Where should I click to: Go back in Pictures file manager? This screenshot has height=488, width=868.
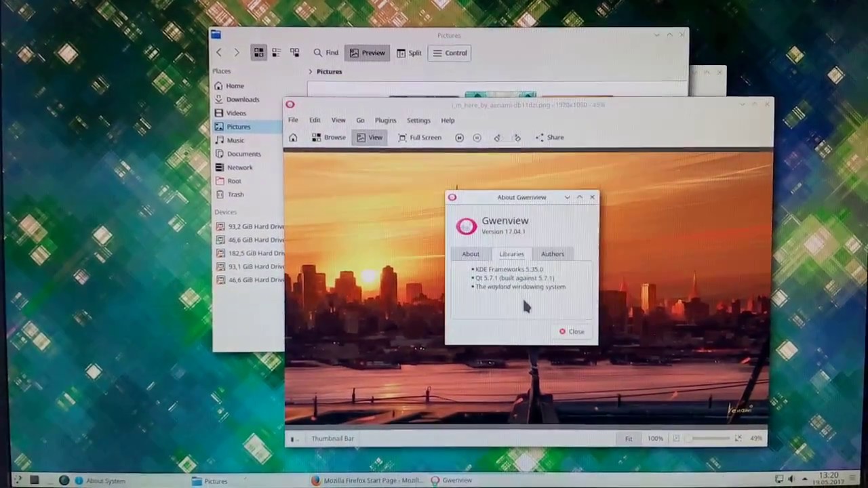pyautogui.click(x=218, y=53)
